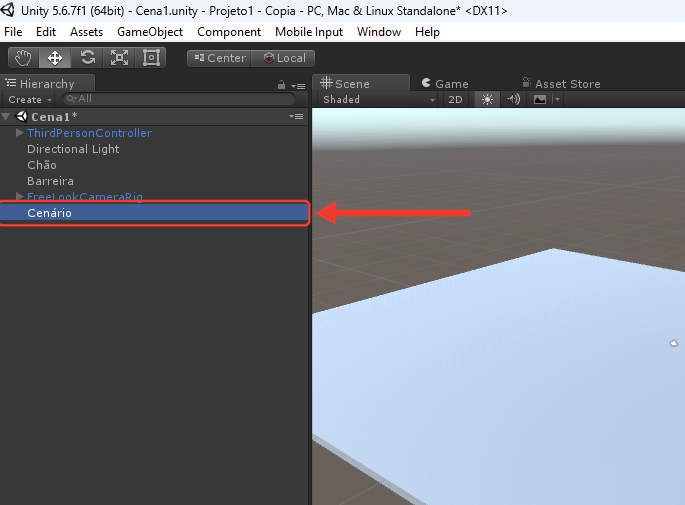Image resolution: width=685 pixels, height=505 pixels.
Task: Toggle the Local handle rotation button
Action: 284,58
